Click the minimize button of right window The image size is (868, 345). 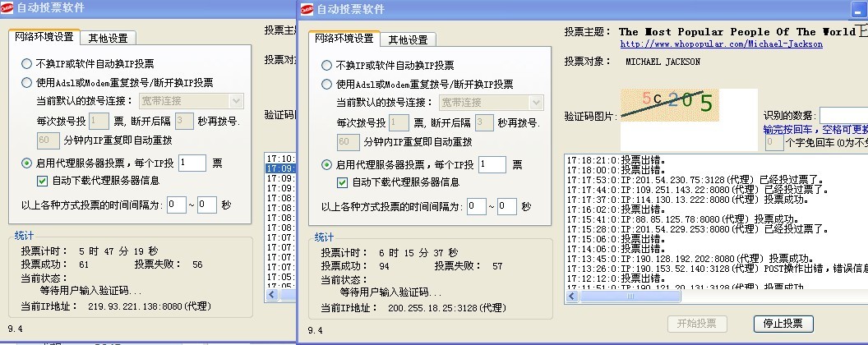tap(860, 10)
